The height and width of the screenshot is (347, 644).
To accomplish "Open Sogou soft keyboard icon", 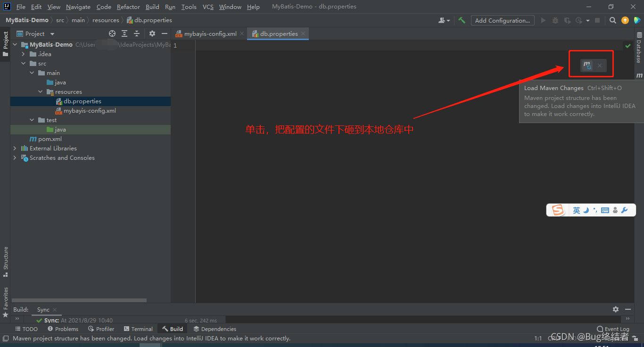I will (605, 210).
